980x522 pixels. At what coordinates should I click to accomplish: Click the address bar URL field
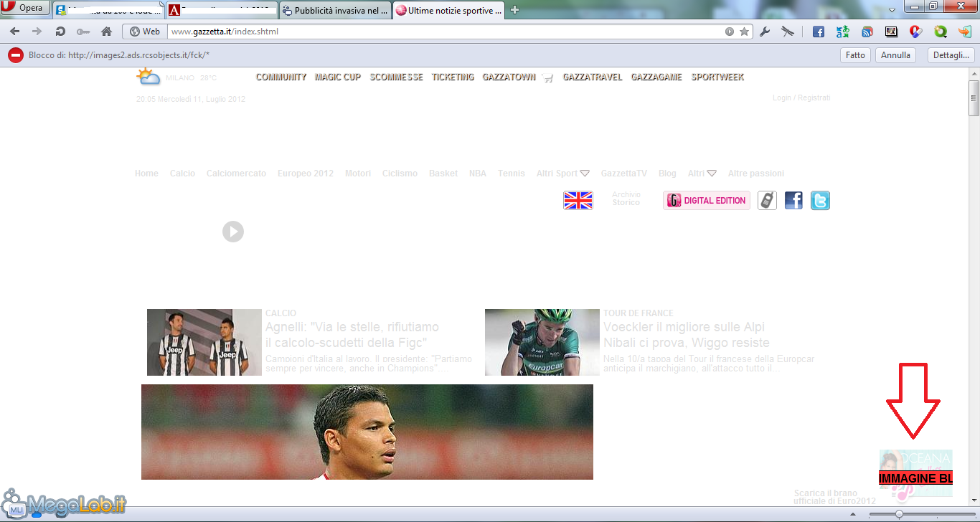pos(445,32)
